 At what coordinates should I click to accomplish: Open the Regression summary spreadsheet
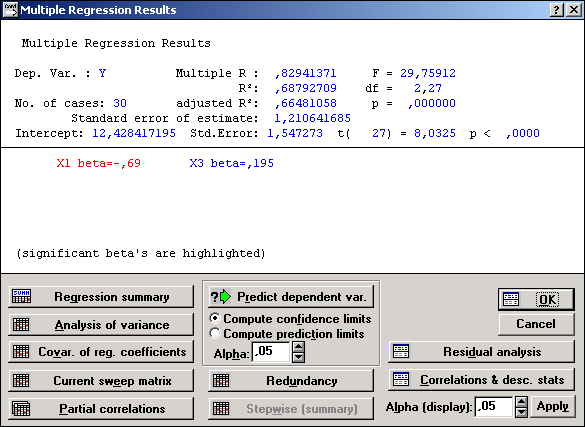pos(101,297)
